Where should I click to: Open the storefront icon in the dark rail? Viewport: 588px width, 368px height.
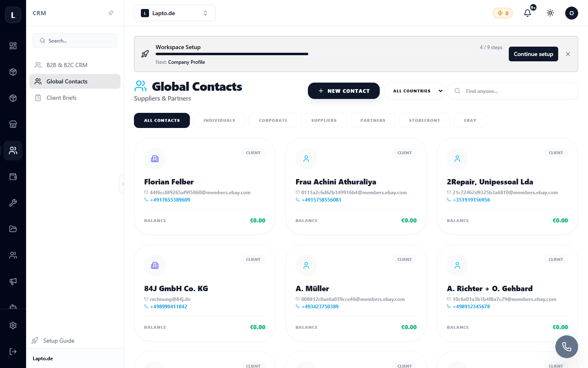tap(13, 124)
